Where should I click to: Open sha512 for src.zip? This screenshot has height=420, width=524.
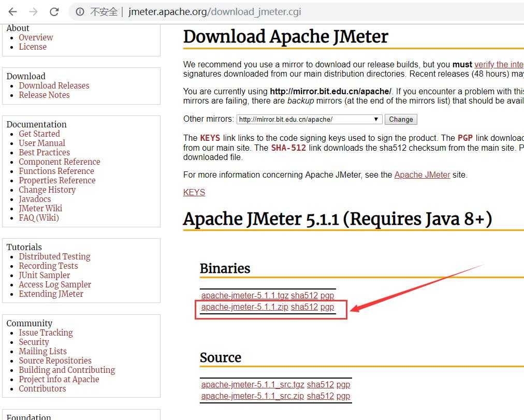[x=321, y=396]
